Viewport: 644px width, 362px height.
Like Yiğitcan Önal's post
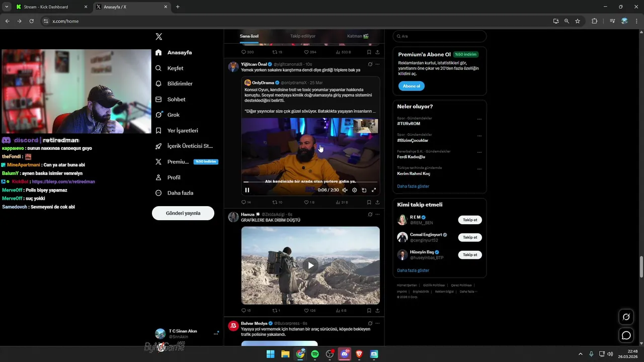(309, 202)
